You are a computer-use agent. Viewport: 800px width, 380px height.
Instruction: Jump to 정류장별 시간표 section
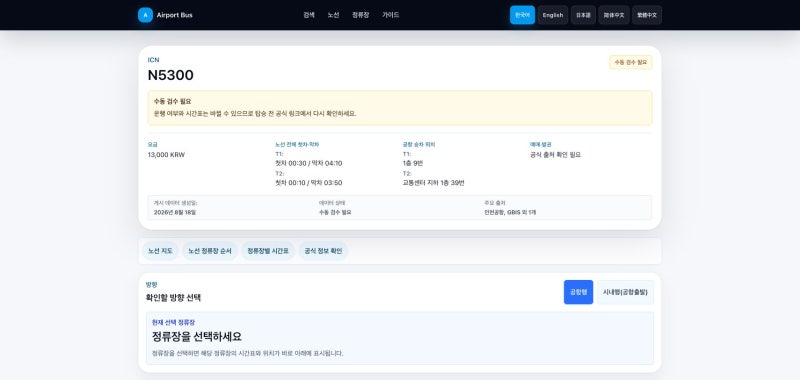[268, 251]
